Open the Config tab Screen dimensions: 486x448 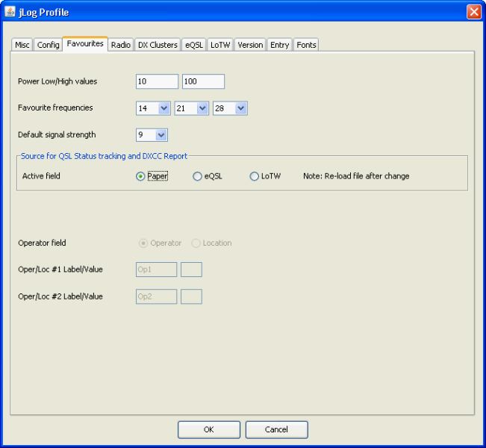[49, 45]
